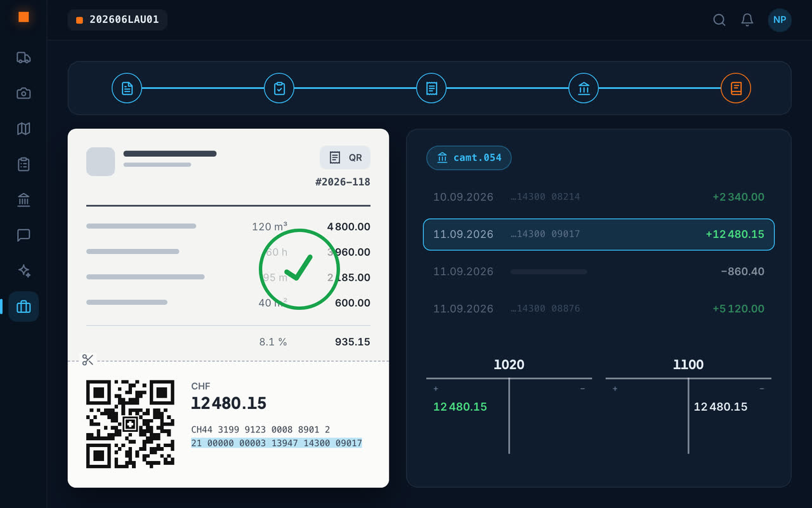812x508 pixels.
Task: Click the highlighted payment reference number
Action: pyautogui.click(x=277, y=443)
